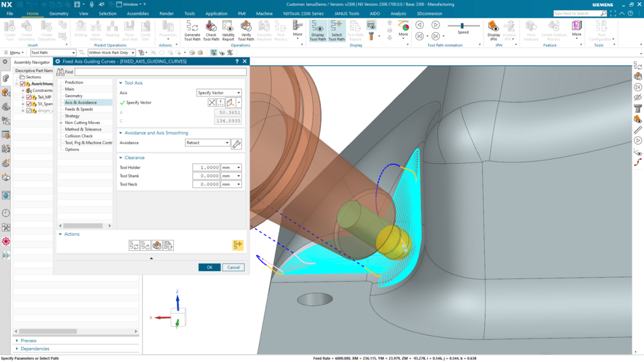Jump to end of tool path animation
This screenshot has width=644, height=362.
(436, 36)
